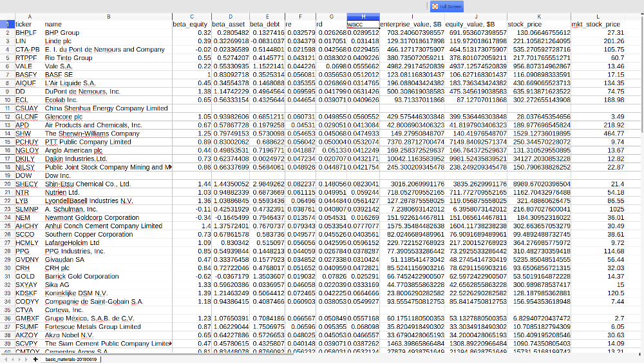
Task: Select column H header
Action: 363,17
